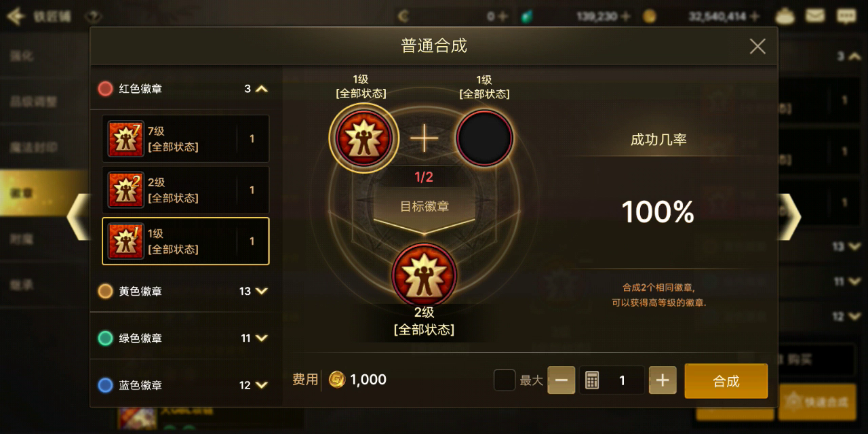Tap the 2级 target emblem result icon
The width and height of the screenshot is (868, 434).
click(425, 275)
